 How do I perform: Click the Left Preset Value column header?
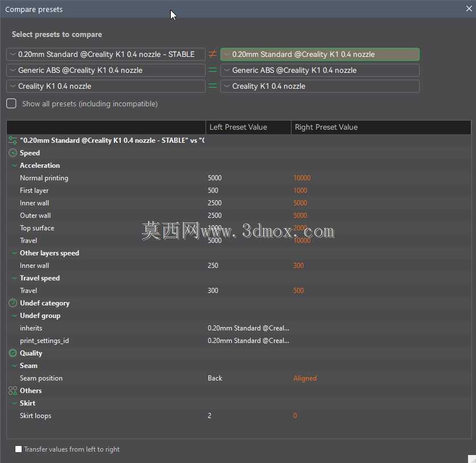pyautogui.click(x=248, y=127)
